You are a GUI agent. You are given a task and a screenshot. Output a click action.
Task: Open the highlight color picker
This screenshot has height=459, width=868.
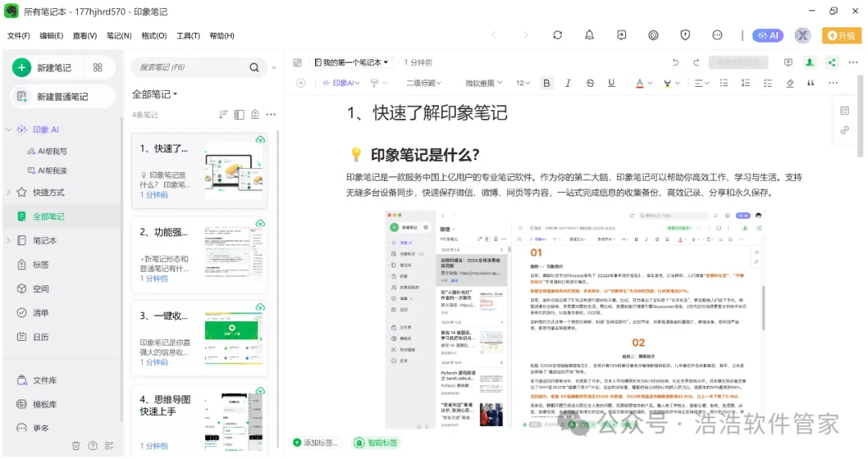pos(671,83)
